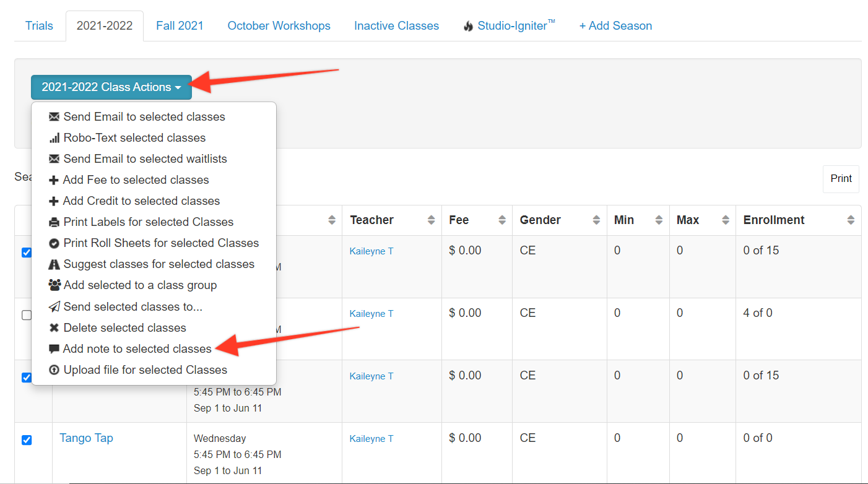
Task: Click envelope icon beside Send Email to selected waitlists
Action: click(54, 159)
